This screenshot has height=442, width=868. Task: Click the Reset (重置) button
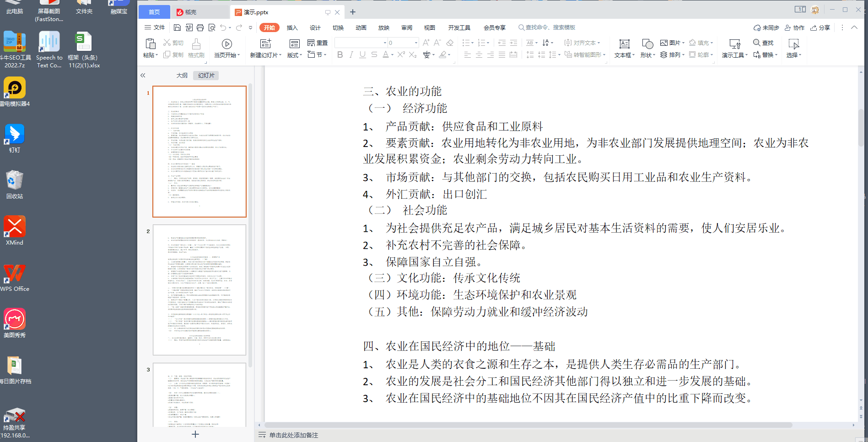click(x=318, y=43)
